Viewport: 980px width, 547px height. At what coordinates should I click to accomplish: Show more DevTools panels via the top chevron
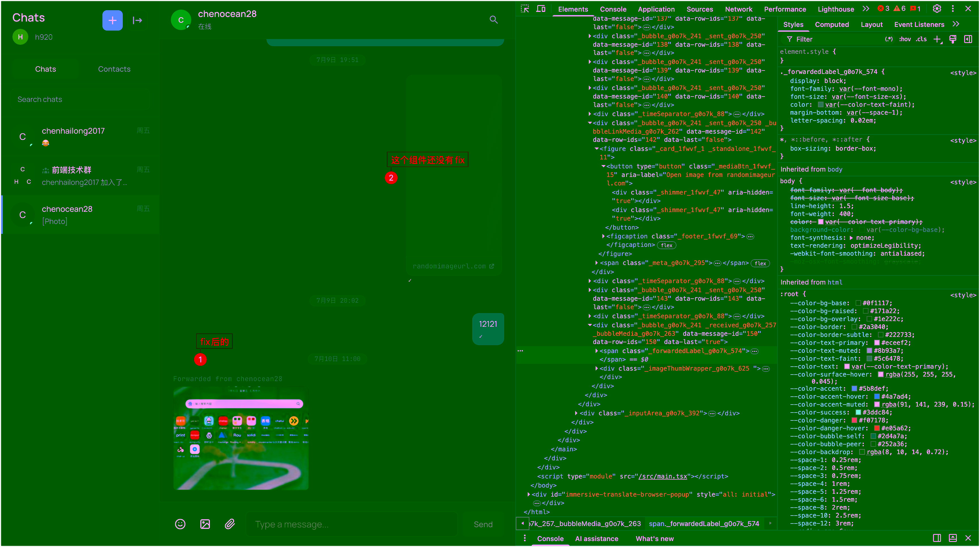pyautogui.click(x=866, y=9)
